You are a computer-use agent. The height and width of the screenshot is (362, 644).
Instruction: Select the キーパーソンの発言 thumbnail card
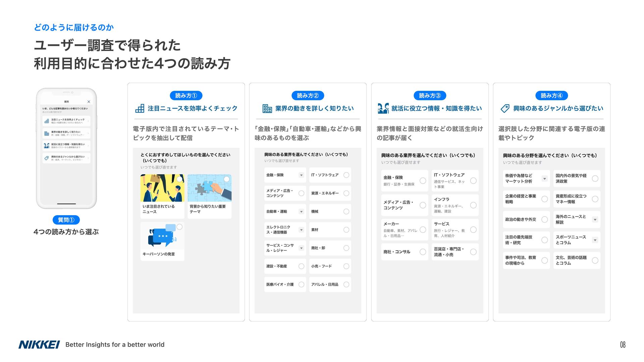162,241
